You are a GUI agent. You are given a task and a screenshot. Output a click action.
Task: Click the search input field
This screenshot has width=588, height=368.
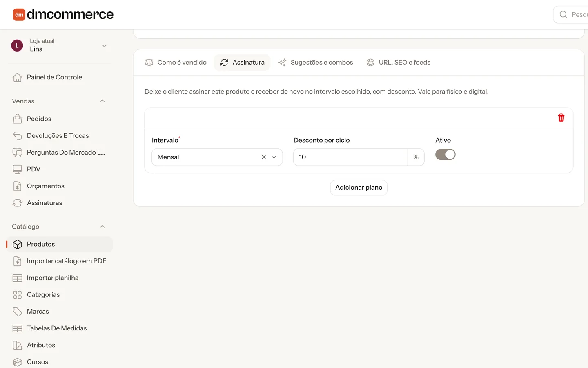click(572, 14)
